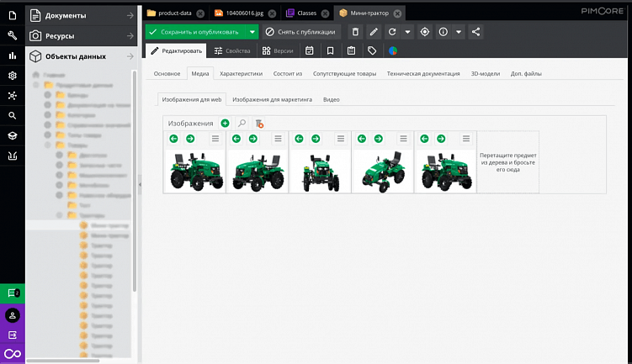
Task: Click the search icon in left sidebar
Action: point(13,115)
